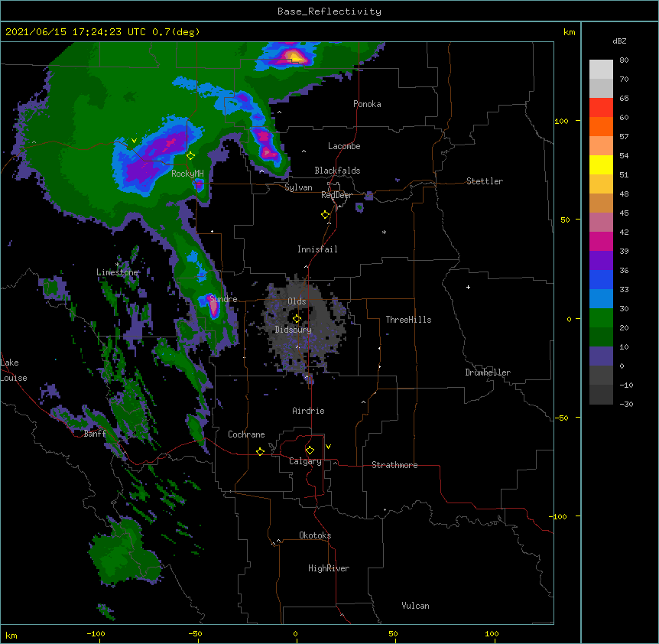Click the Stettler city label
This screenshot has height=644, width=659.
485,181
